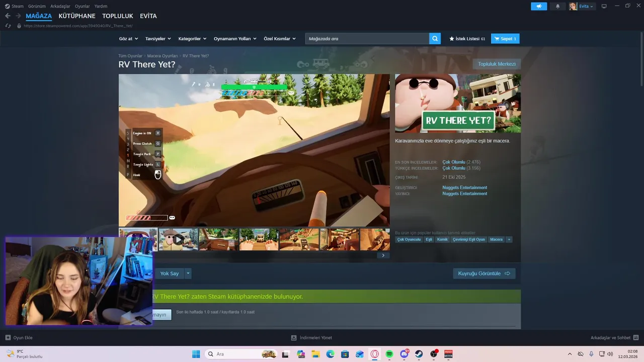Viewport: 644px width, 362px height.
Task: Select the Macera tag
Action: pos(497,239)
